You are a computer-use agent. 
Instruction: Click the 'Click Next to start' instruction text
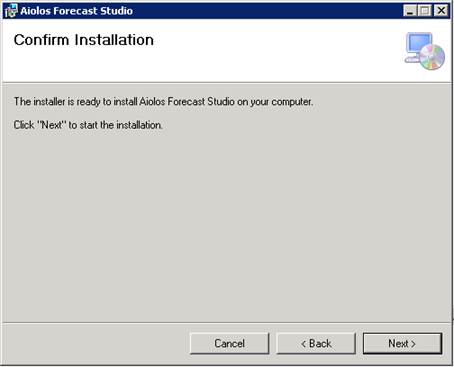click(x=88, y=125)
